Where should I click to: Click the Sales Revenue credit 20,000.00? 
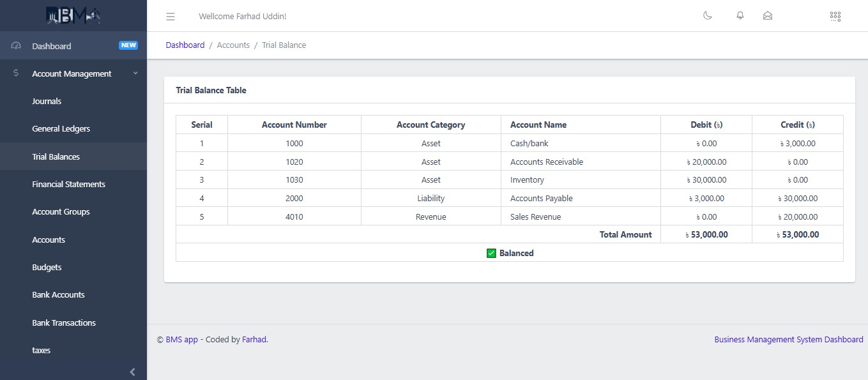coord(798,217)
